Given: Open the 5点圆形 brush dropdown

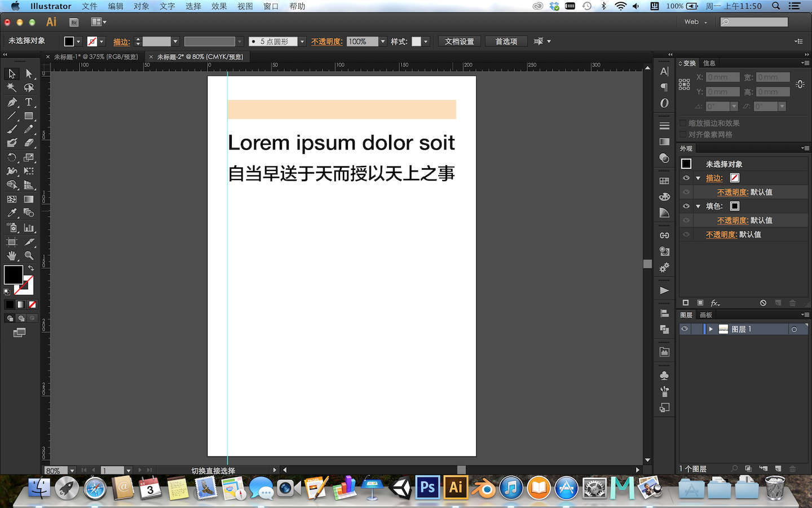Looking at the screenshot, I should [x=302, y=41].
